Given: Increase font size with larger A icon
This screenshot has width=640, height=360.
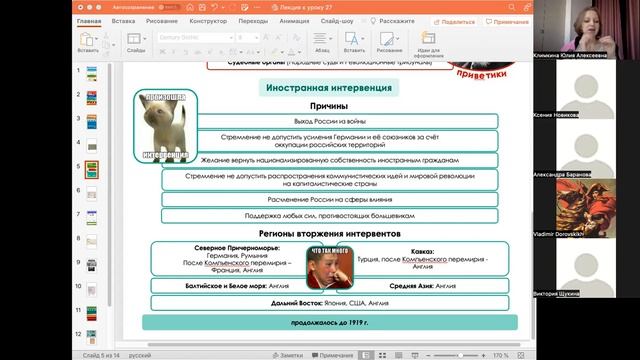Looking at the screenshot, I should point(267,38).
